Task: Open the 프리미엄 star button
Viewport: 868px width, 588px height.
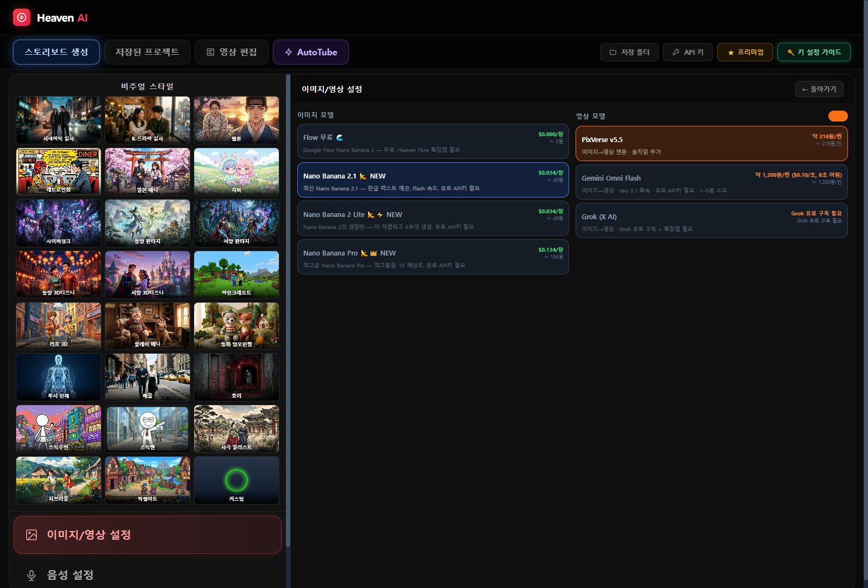Action: click(x=745, y=52)
